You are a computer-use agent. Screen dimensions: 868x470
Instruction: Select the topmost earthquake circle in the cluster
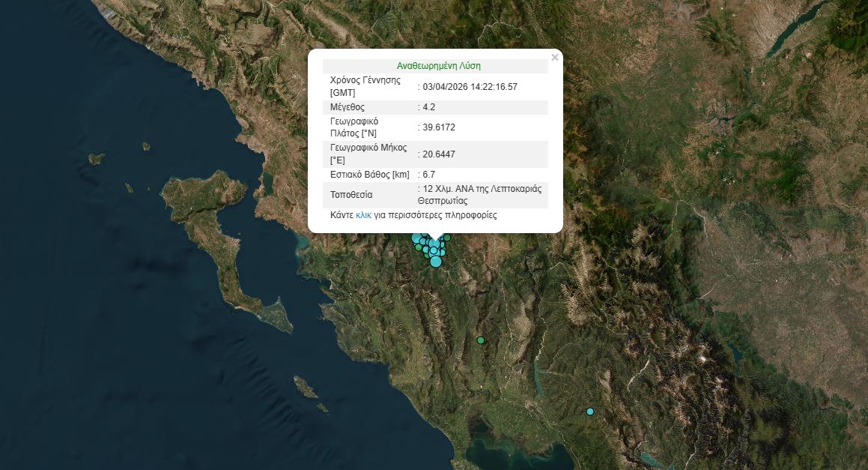click(x=425, y=235)
